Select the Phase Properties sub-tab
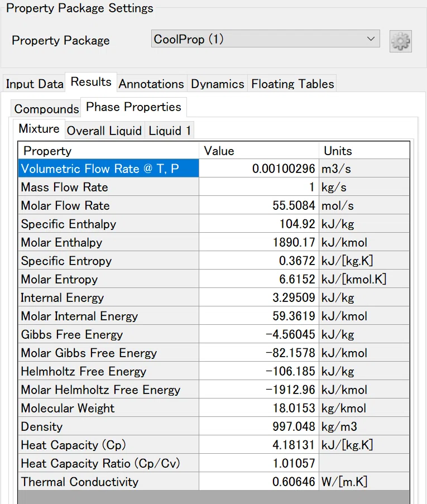 tap(133, 107)
